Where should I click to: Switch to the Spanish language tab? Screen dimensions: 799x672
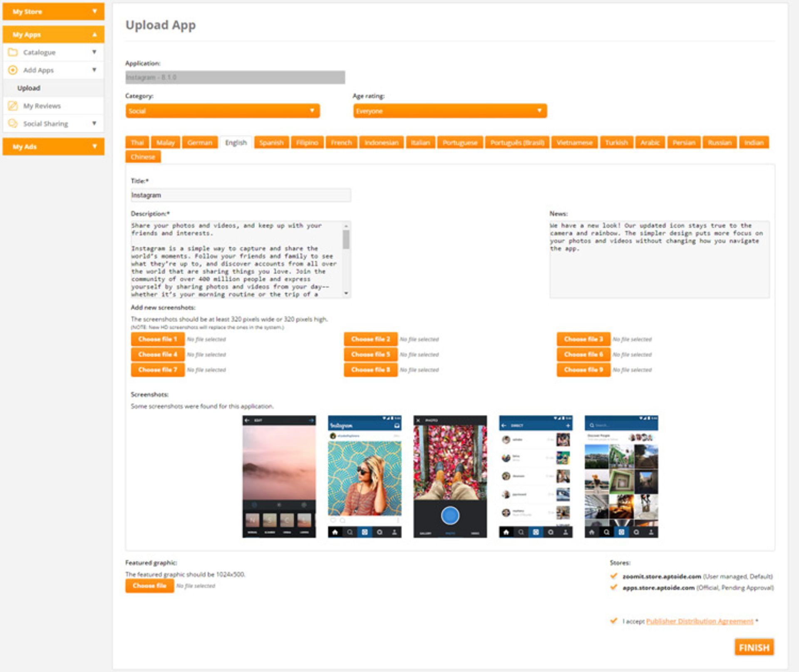[271, 142]
